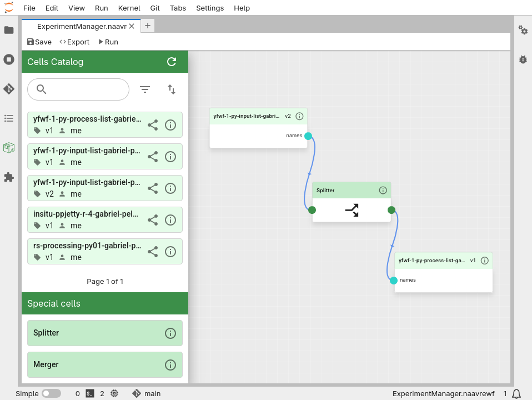This screenshot has width=532, height=400.
Task: Open the Kernel menu
Action: pos(129,8)
